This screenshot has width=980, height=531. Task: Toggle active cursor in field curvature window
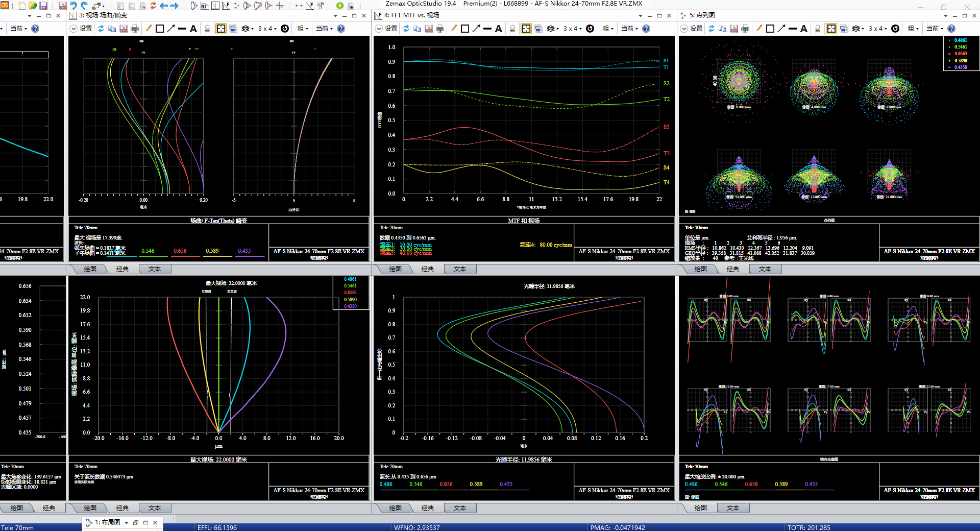tap(221, 29)
